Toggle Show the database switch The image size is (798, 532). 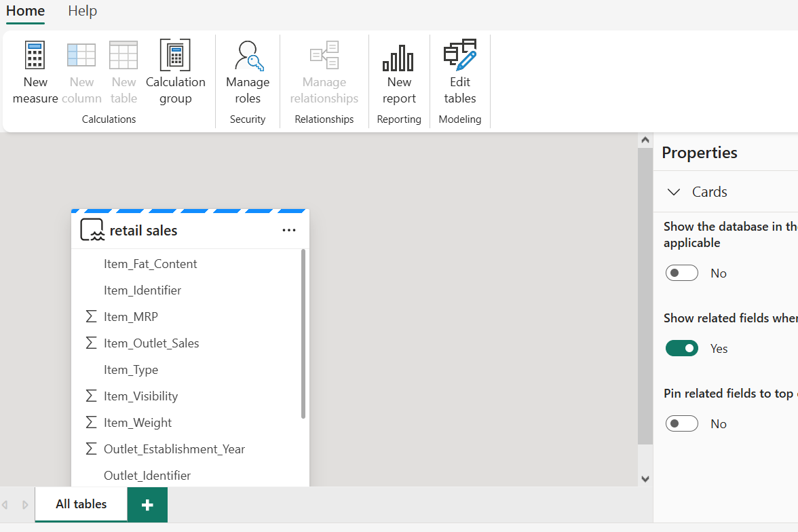(x=681, y=273)
